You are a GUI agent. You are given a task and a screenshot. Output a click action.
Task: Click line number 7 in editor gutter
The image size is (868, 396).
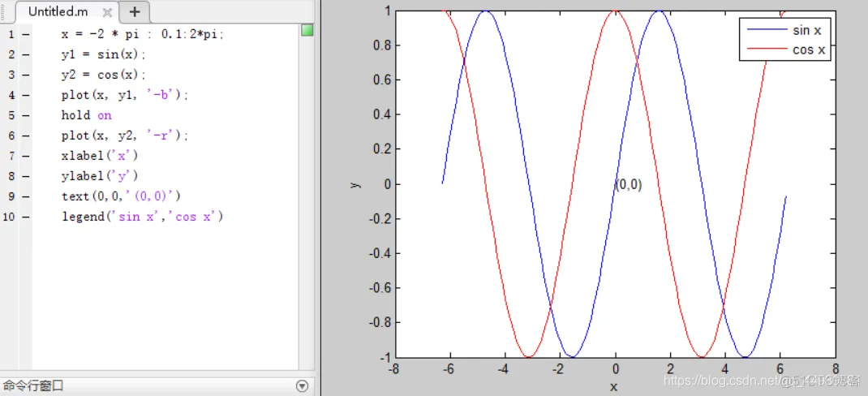click(11, 156)
